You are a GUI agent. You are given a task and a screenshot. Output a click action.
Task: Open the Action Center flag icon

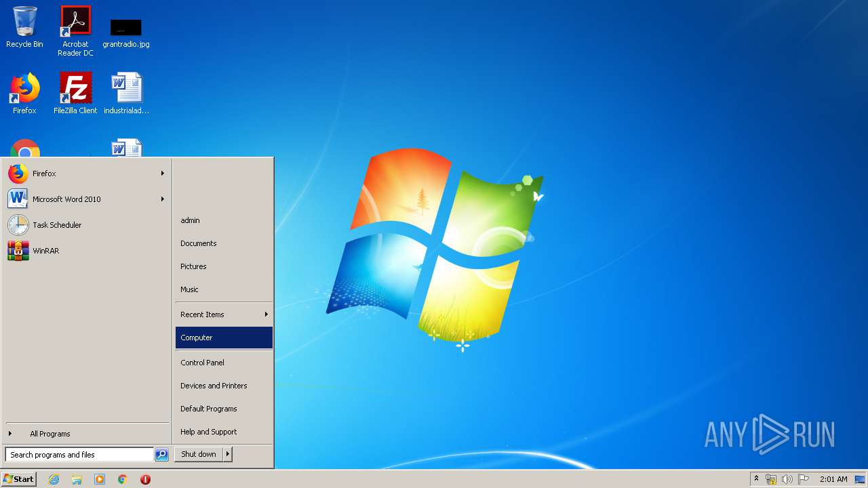pos(803,479)
